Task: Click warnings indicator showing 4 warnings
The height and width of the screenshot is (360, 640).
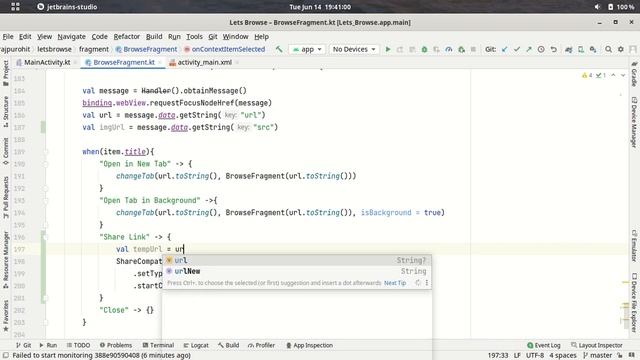Action: coord(587,75)
